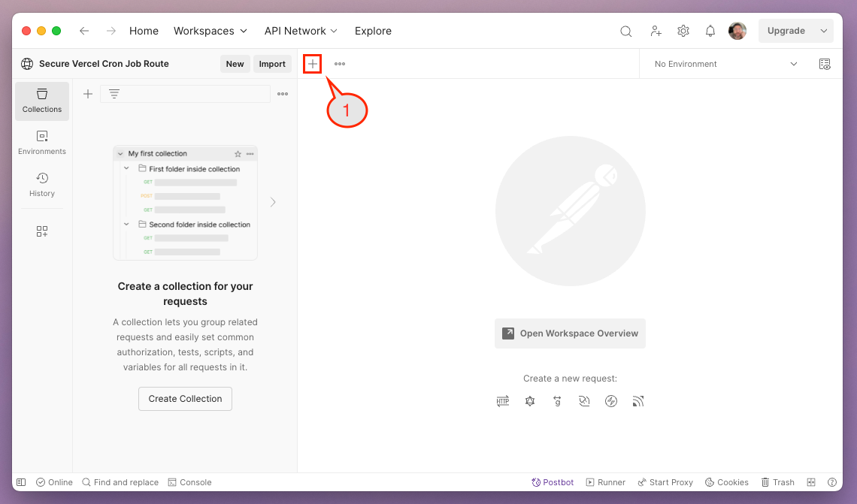The width and height of the screenshot is (857, 504).
Task: Open the invite people icon
Action: (x=656, y=31)
